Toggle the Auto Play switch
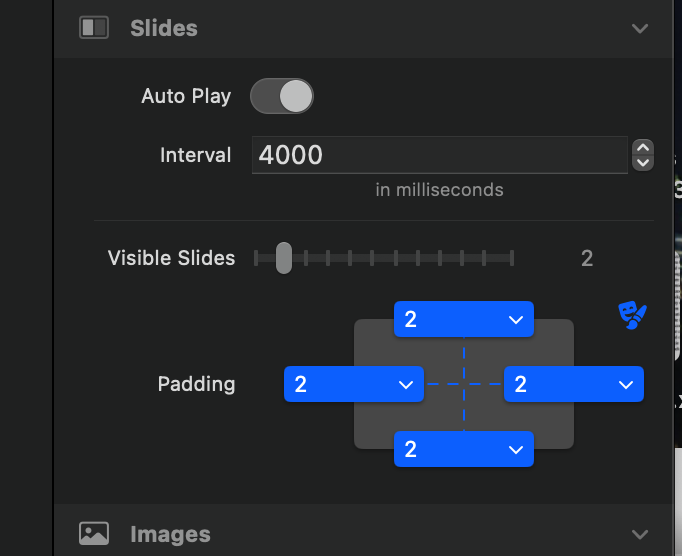The image size is (682, 556). [x=281, y=96]
